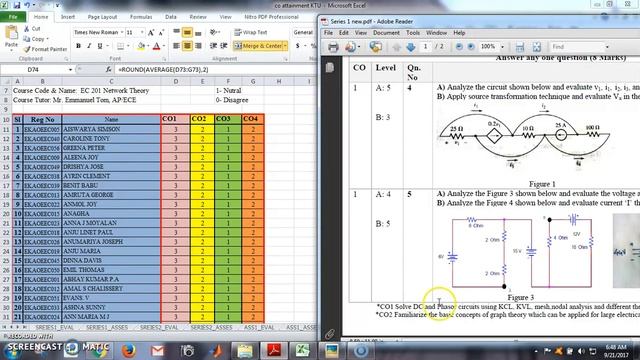Open the 100% zoom dropdown in Reader
640x360 pixels.
point(502,47)
